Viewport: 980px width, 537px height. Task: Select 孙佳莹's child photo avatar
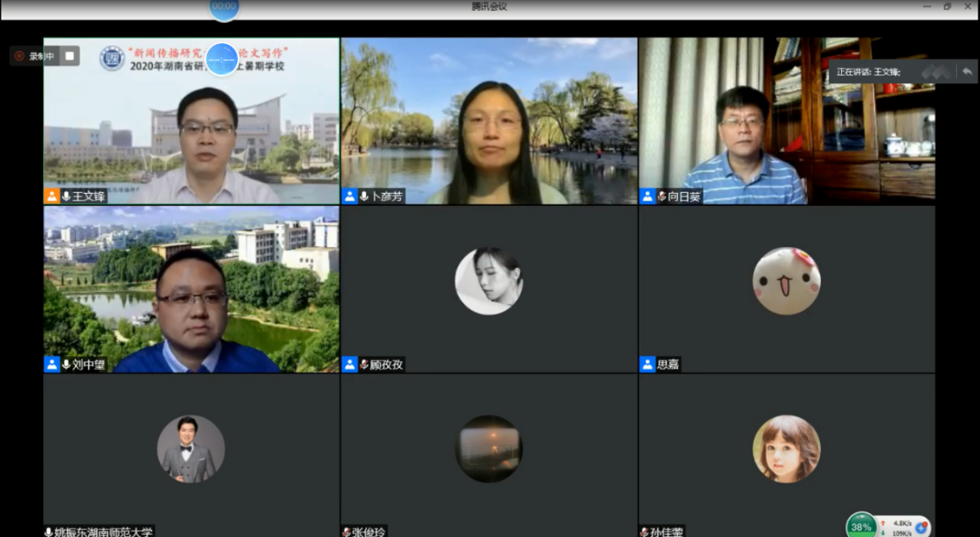[786, 449]
